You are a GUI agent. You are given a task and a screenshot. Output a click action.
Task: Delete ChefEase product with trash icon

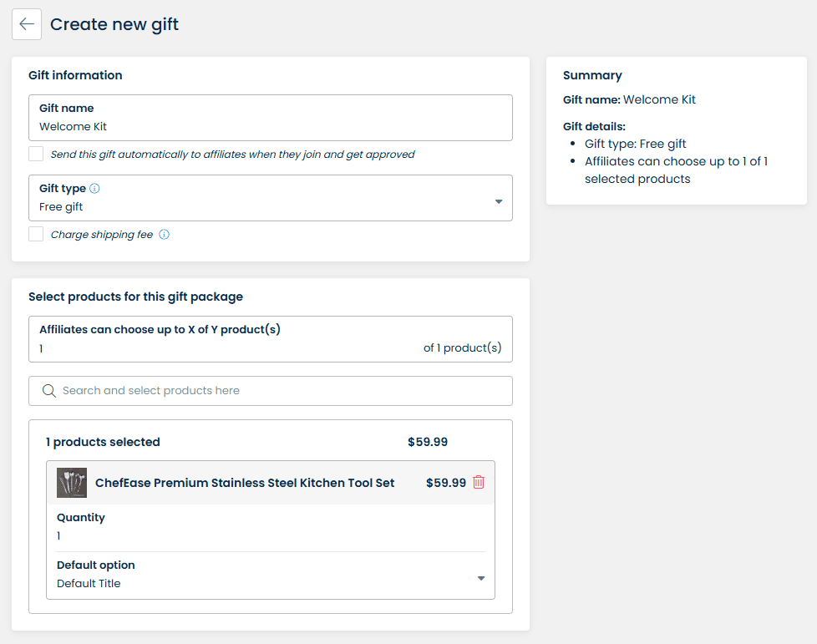479,482
